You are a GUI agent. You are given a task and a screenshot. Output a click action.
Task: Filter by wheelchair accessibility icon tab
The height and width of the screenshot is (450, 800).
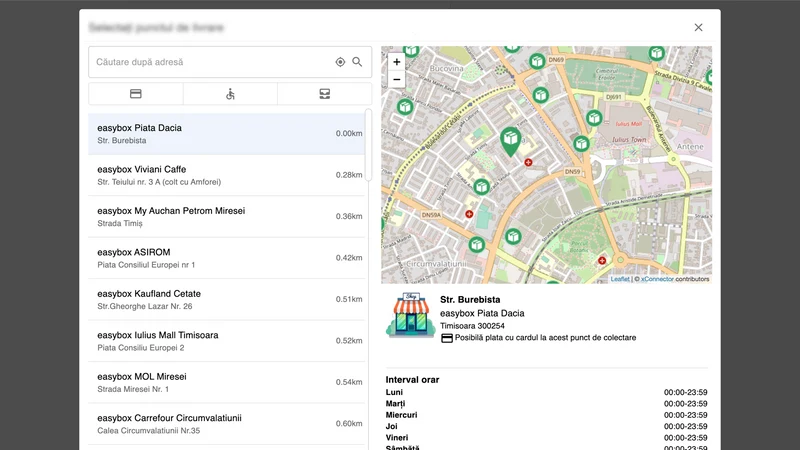click(230, 94)
